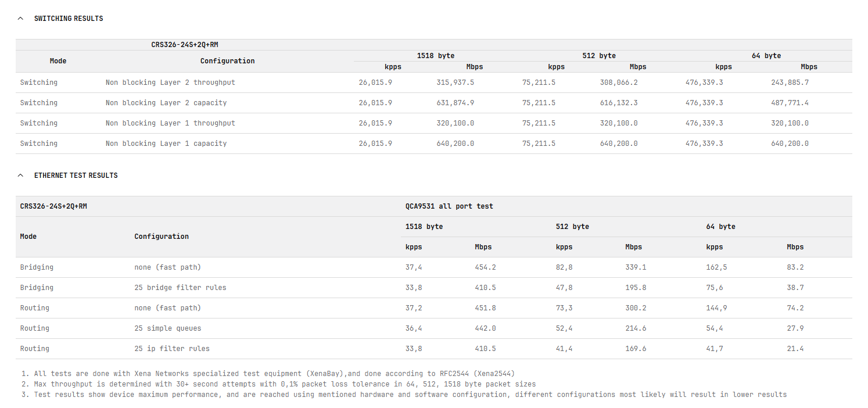Select 'Non blocking Layer 2 capacity' configuration cell
The height and width of the screenshot is (408, 868).
[166, 103]
